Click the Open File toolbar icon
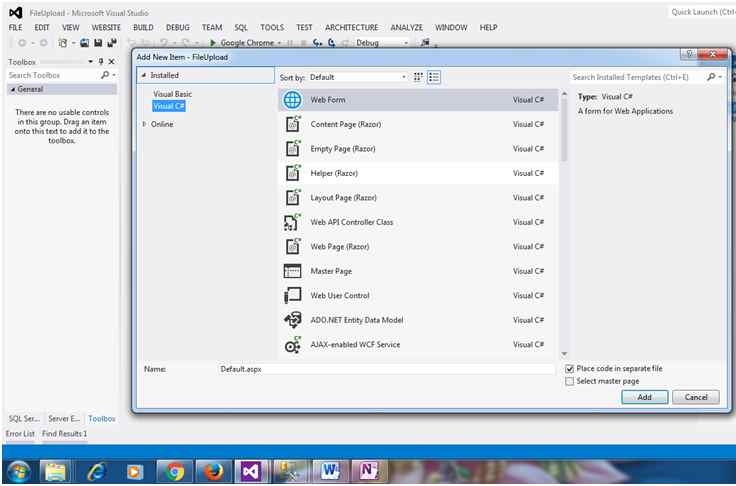The image size is (736, 486). (84, 43)
